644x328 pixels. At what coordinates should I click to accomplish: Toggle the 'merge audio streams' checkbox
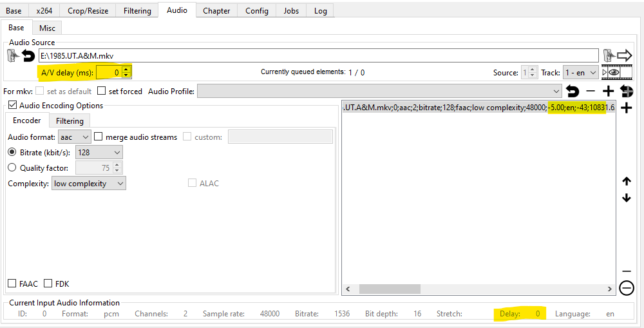click(x=99, y=137)
